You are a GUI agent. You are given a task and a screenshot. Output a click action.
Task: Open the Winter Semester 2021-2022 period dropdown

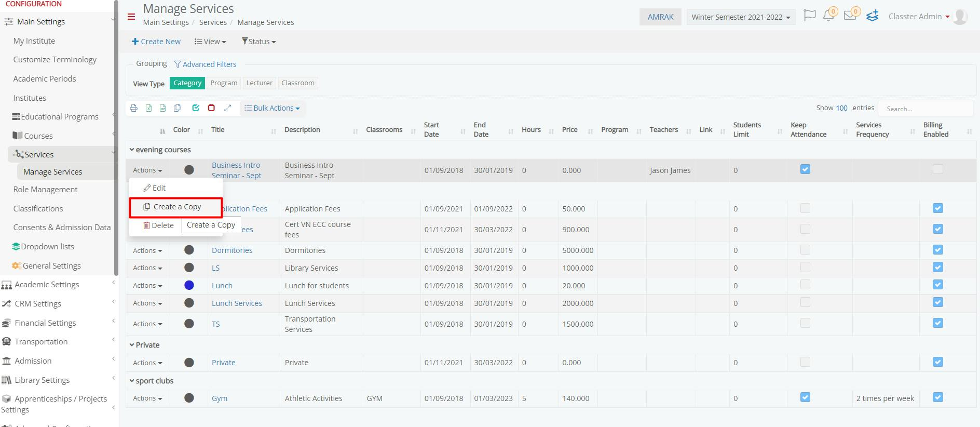pyautogui.click(x=741, y=17)
